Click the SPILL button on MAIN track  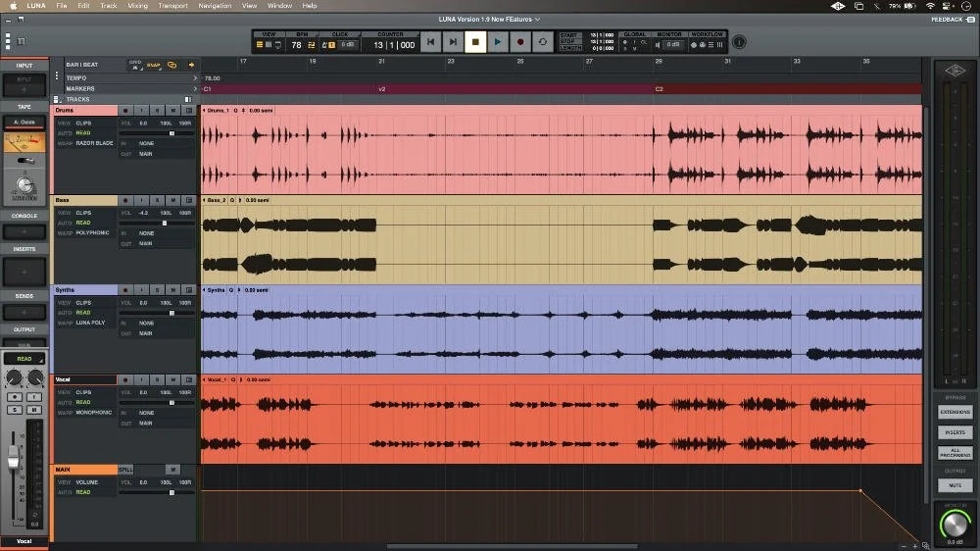pos(125,470)
